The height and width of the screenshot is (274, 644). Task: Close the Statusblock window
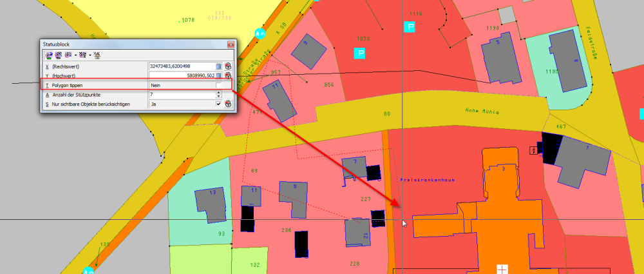click(x=230, y=44)
